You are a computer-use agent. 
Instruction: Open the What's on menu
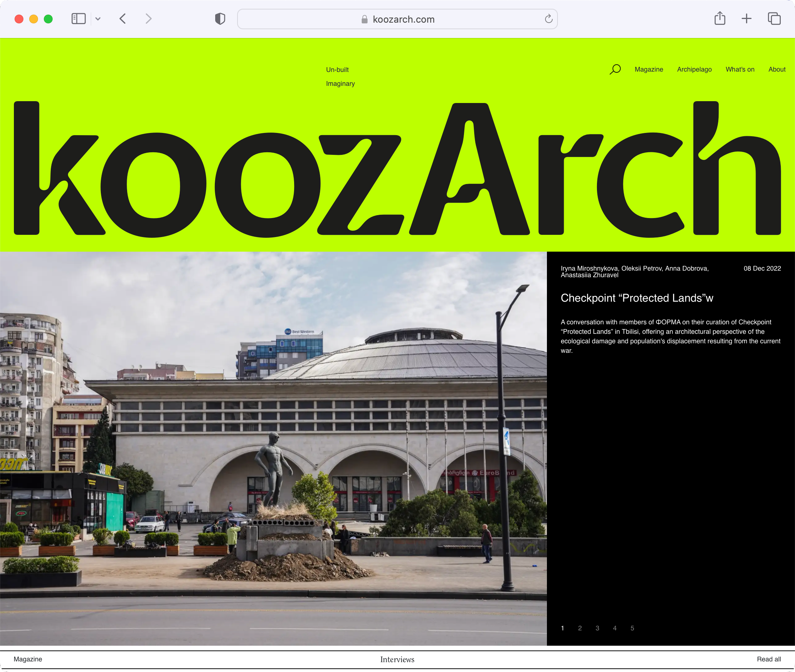pyautogui.click(x=740, y=69)
